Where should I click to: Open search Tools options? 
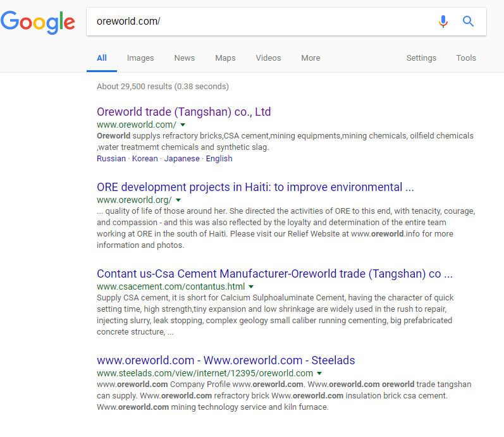[x=466, y=58]
